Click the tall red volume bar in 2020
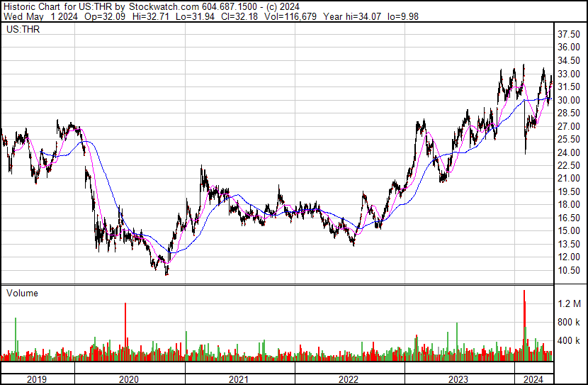Viewport: 588px width, 385px height. [125, 332]
